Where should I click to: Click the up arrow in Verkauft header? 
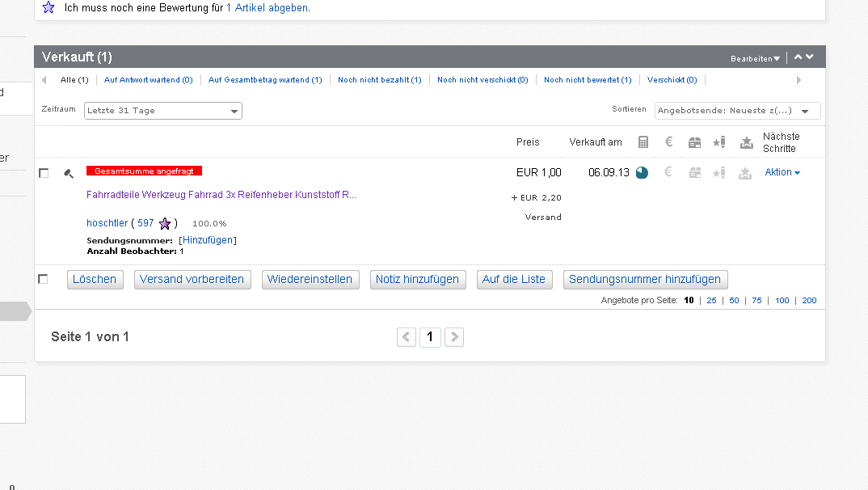(x=798, y=57)
